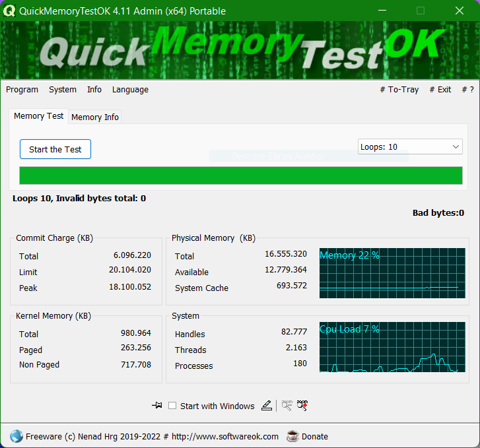Click the Commit Charge (KB) group title
This screenshot has width=480, height=448.
coord(55,238)
